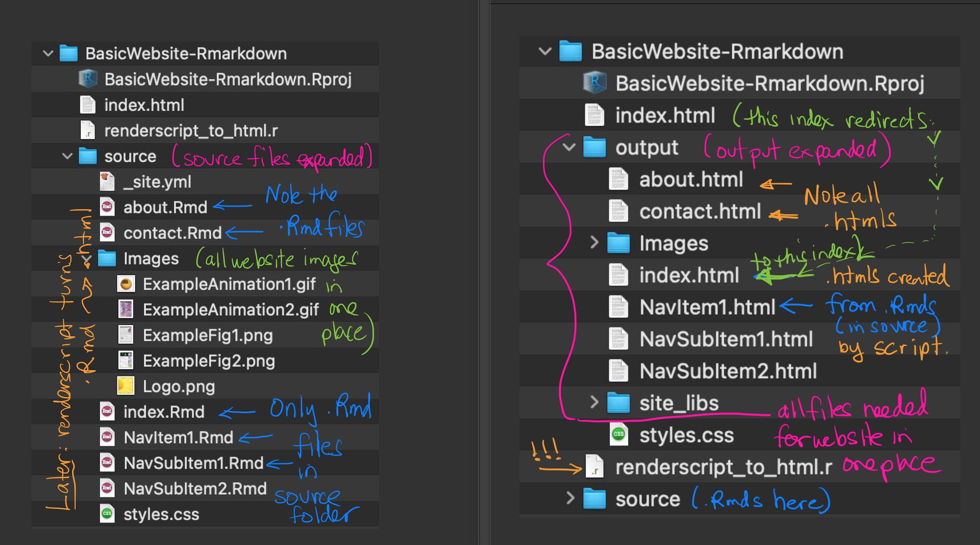Select NavItem1.html file name
The image size is (980, 545).
click(707, 307)
